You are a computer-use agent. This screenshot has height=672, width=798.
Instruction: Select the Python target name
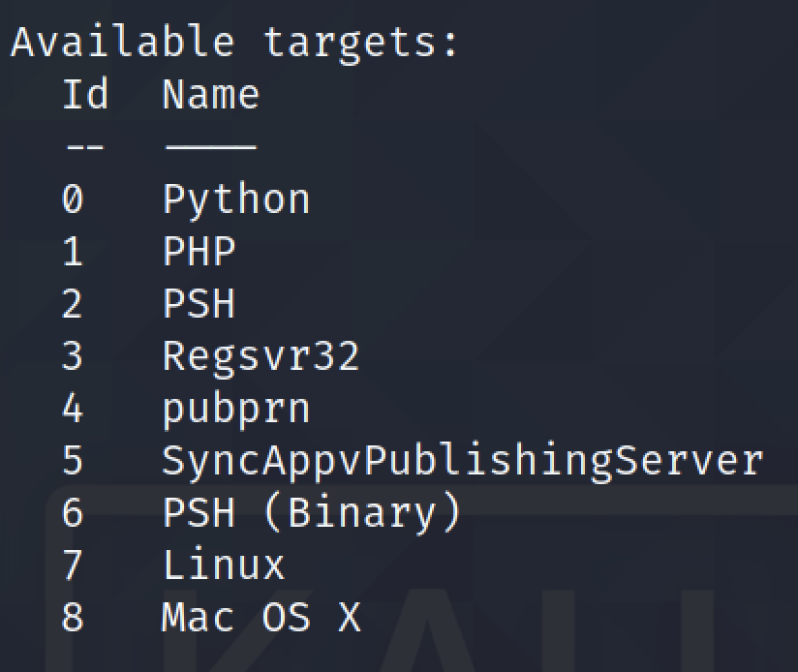click(236, 200)
